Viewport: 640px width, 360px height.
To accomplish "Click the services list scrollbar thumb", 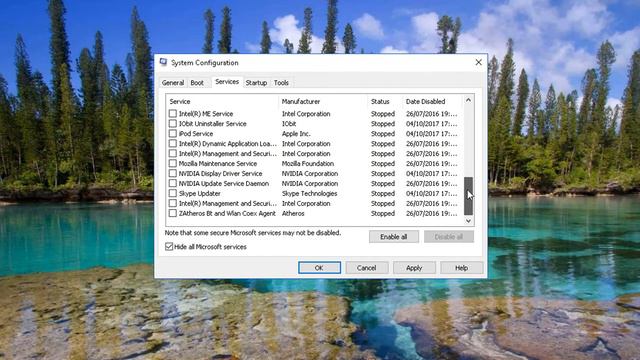I will (x=468, y=196).
